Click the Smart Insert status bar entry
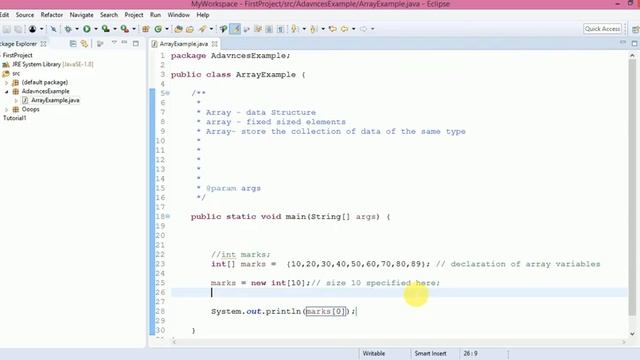 [430, 353]
